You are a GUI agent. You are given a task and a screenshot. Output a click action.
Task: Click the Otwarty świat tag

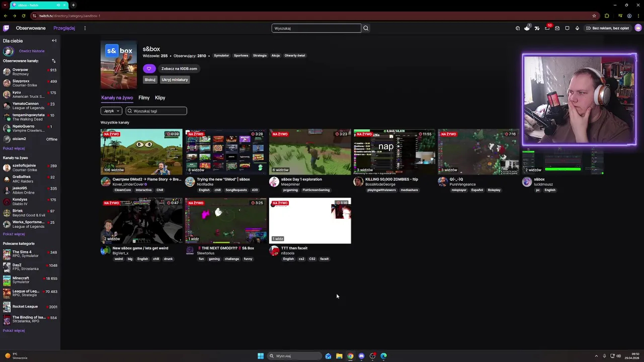coord(295,55)
